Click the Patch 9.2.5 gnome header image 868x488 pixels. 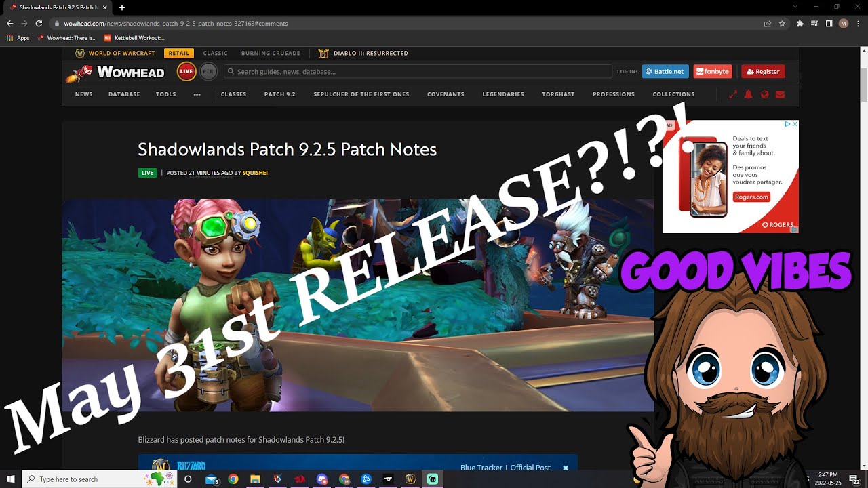coord(358,305)
